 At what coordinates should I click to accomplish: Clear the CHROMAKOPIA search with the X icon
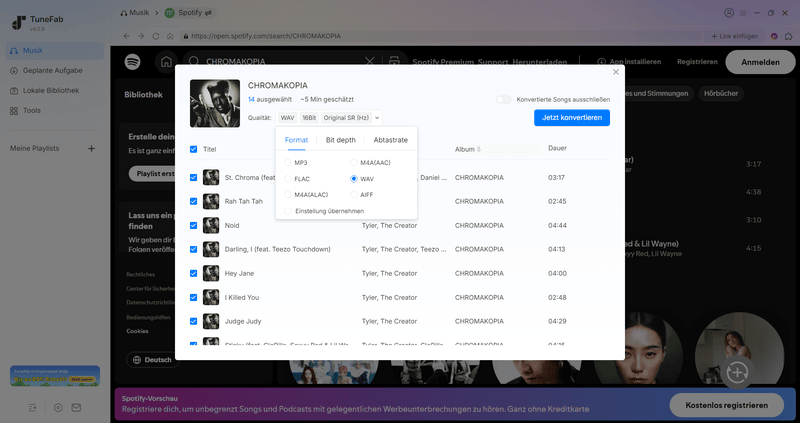click(x=369, y=61)
